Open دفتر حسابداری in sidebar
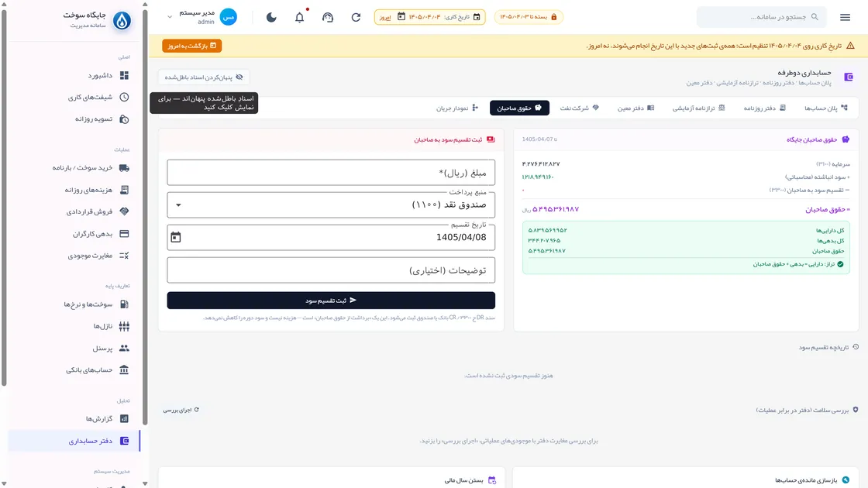868x488 pixels. pos(74,441)
